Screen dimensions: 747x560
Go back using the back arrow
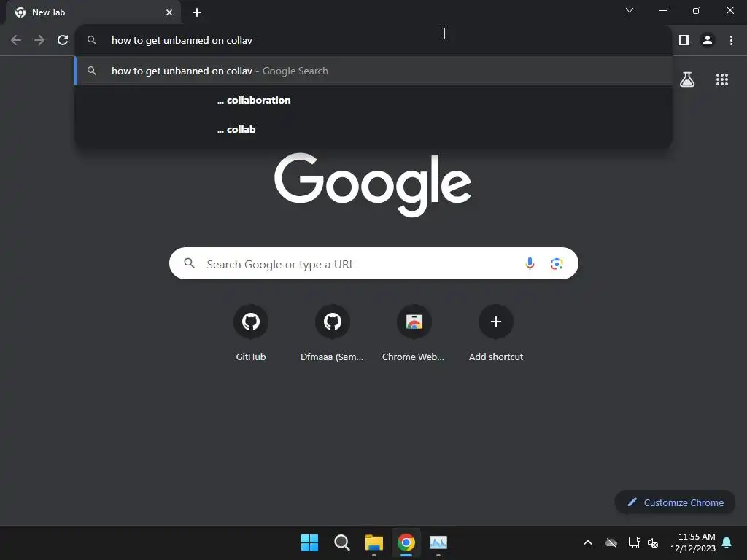point(16,41)
